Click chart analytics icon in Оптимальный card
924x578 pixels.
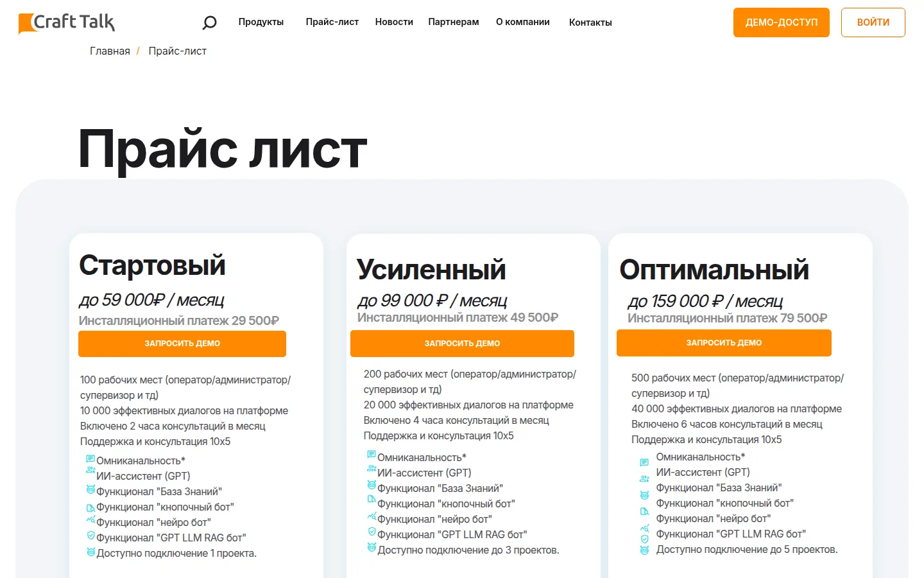tap(644, 529)
